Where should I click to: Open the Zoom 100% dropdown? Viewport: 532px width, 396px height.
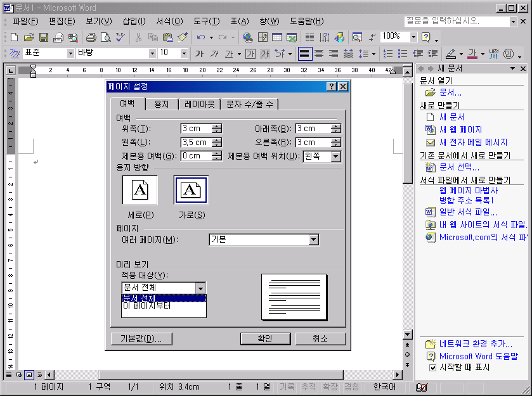point(413,37)
